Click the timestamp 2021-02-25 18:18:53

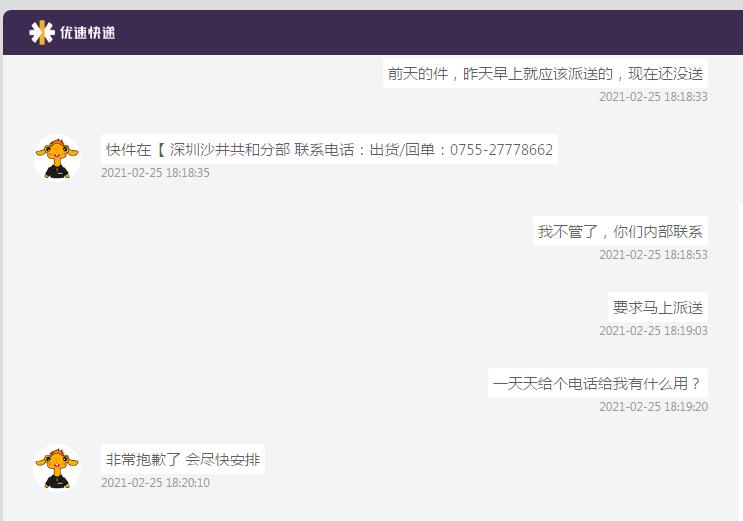(653, 255)
